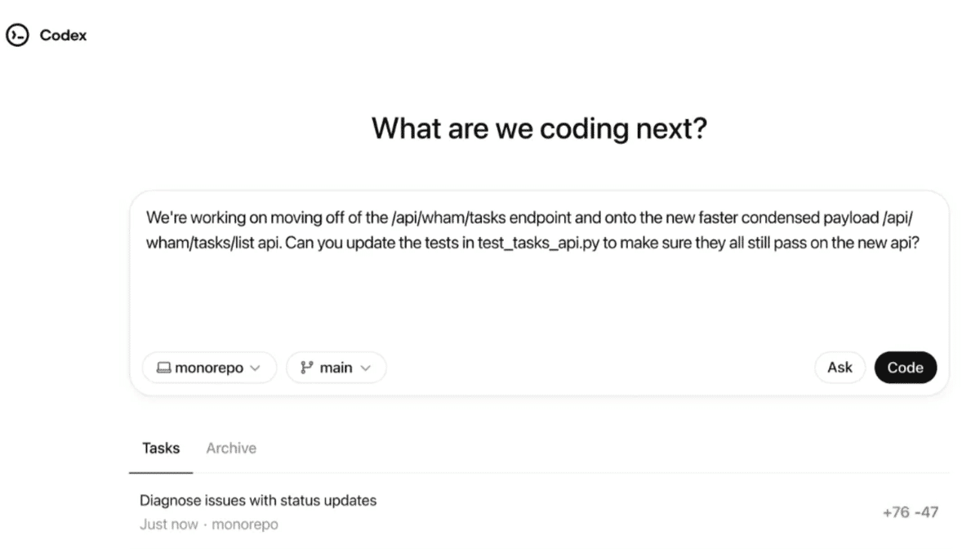Screen dimensions: 980x549
Task: Switch to the Tasks tab
Action: tap(161, 448)
